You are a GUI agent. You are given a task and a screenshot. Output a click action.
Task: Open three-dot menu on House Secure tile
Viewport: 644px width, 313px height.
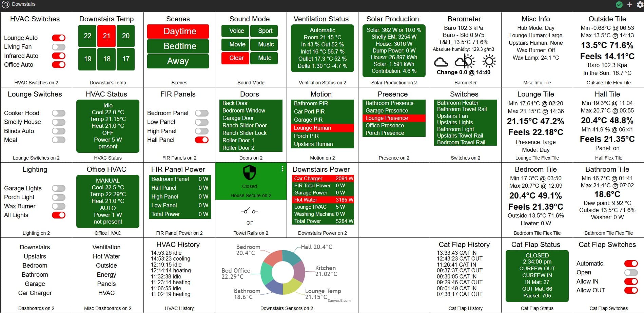pos(282,169)
